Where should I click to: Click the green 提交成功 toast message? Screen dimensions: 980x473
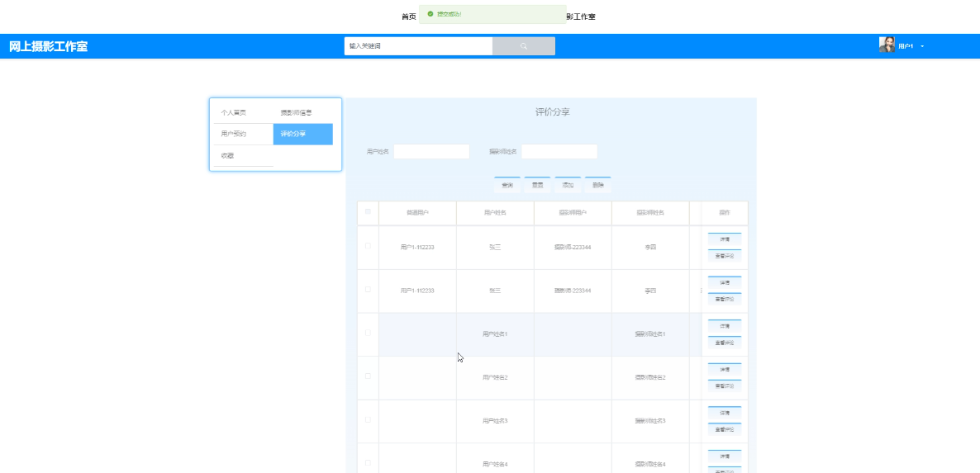[492, 14]
